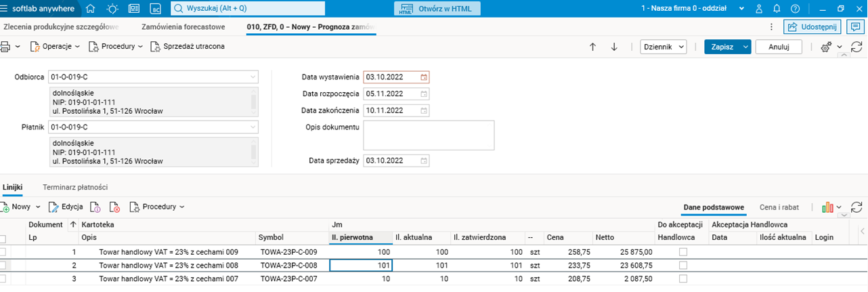Viewport: 868px width, 292px height.
Task: Open chart icon in the lines toolbar
Action: click(827, 207)
